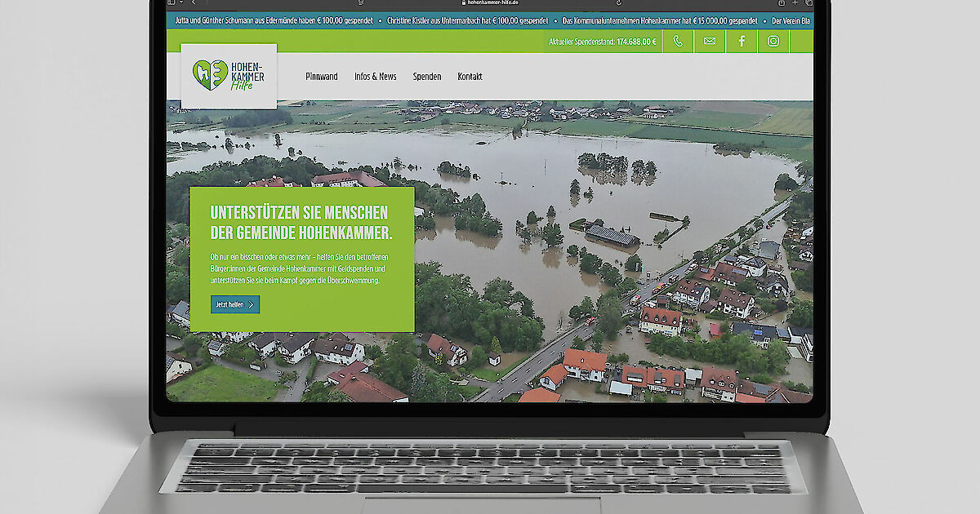Click the Jetzt helfen button
Screen dimensions: 980x514
click(x=235, y=304)
